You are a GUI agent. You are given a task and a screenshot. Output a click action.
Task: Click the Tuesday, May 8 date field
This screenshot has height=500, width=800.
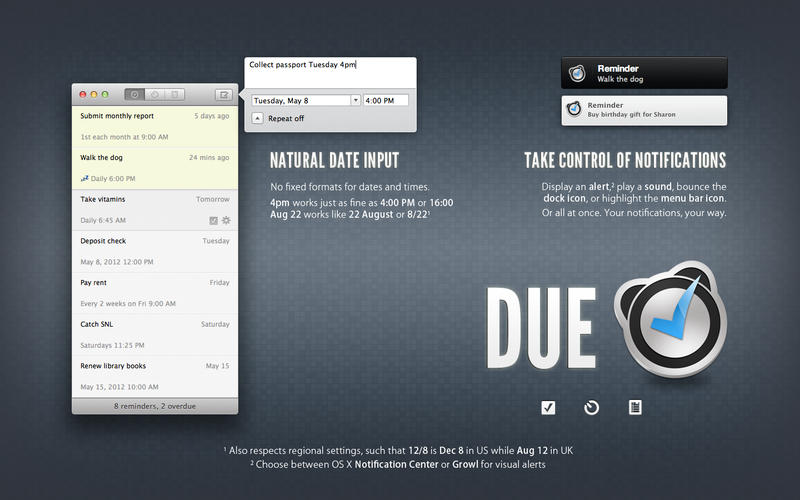click(x=301, y=101)
